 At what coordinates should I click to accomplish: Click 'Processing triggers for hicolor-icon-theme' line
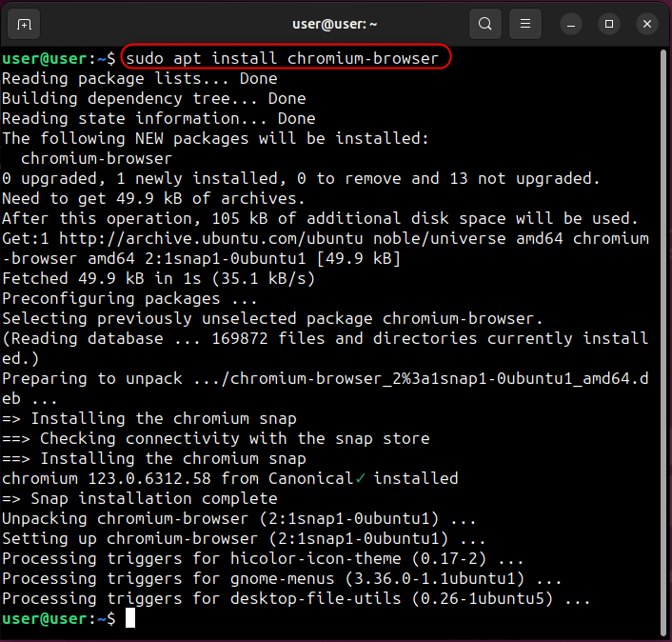pyautogui.click(x=263, y=559)
